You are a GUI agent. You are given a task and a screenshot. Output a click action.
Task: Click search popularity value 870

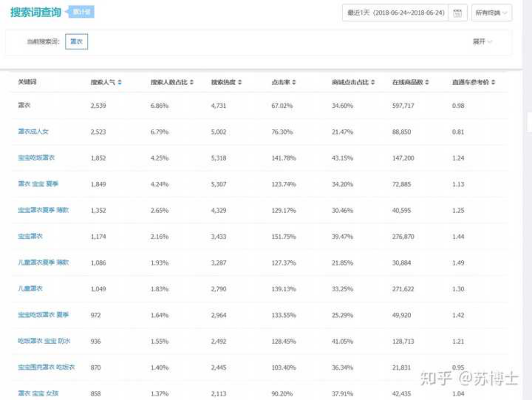click(x=96, y=368)
